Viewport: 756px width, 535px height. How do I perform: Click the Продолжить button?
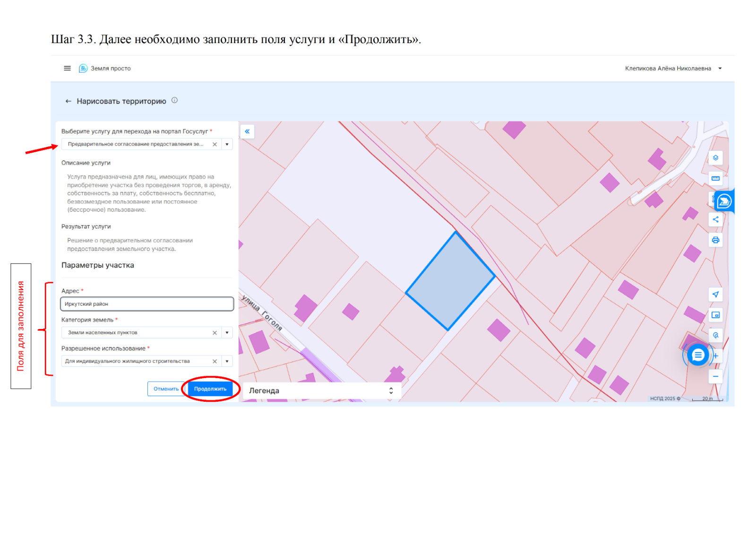coord(210,389)
